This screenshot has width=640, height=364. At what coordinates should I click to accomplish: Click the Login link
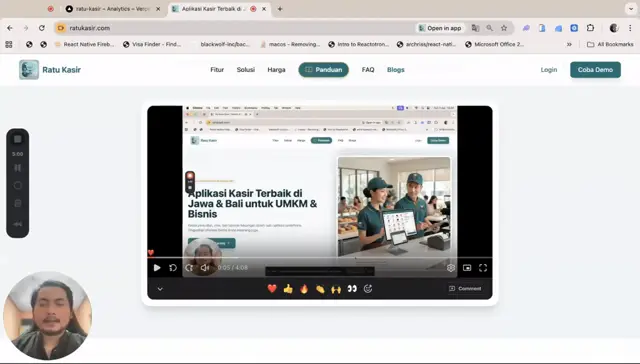click(x=549, y=70)
